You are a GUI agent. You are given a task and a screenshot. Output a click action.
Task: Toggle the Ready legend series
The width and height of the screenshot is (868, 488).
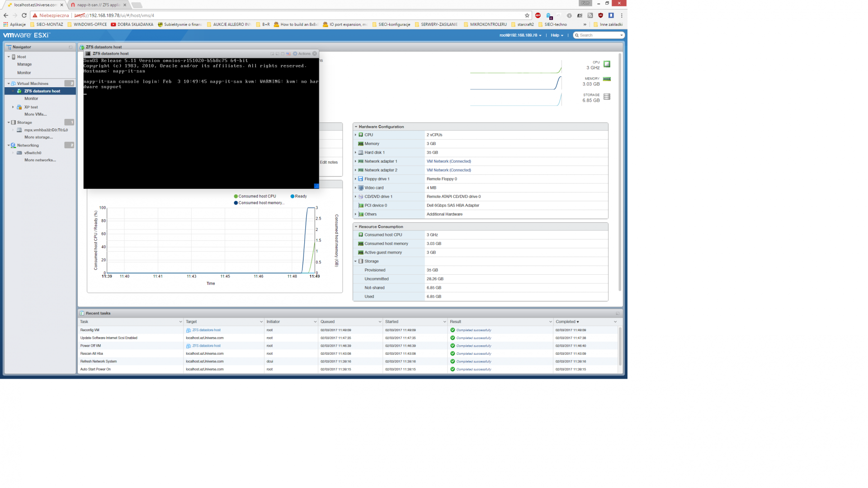298,196
